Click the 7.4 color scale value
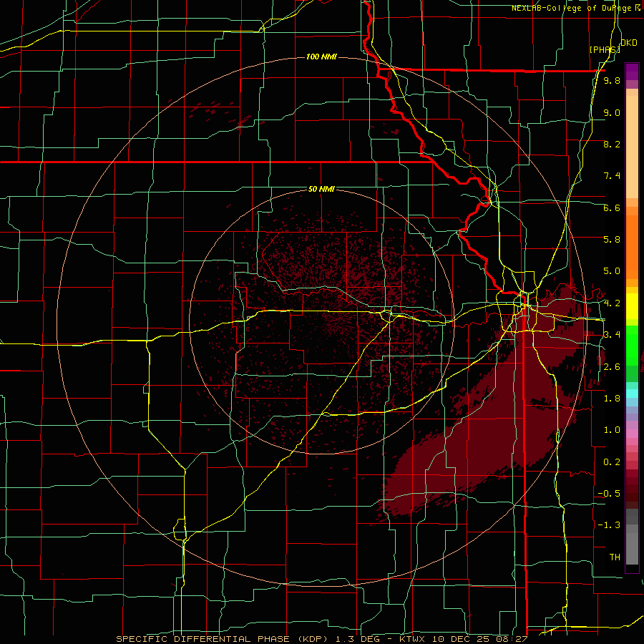The image size is (644, 644). 612,176
